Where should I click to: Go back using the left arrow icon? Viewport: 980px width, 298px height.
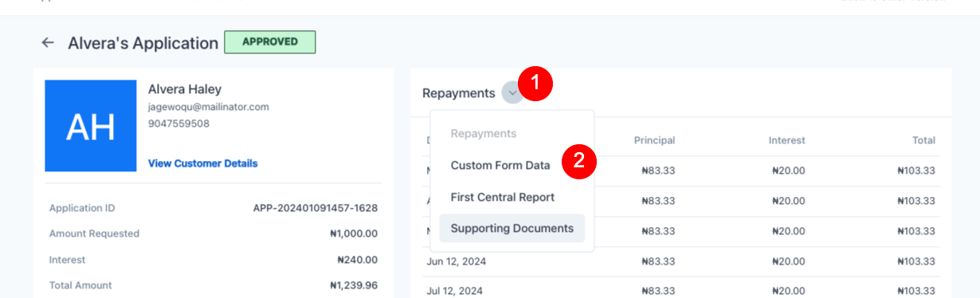48,43
